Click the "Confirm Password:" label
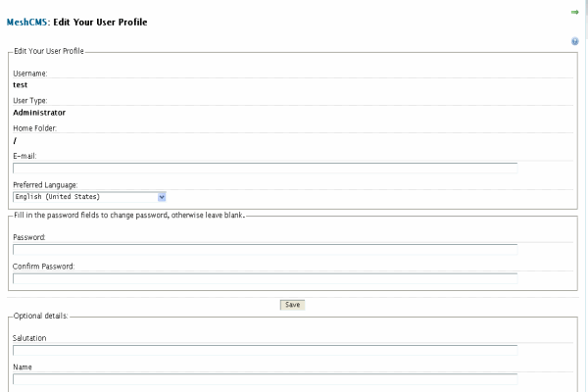This screenshot has height=392, width=588. tap(43, 267)
